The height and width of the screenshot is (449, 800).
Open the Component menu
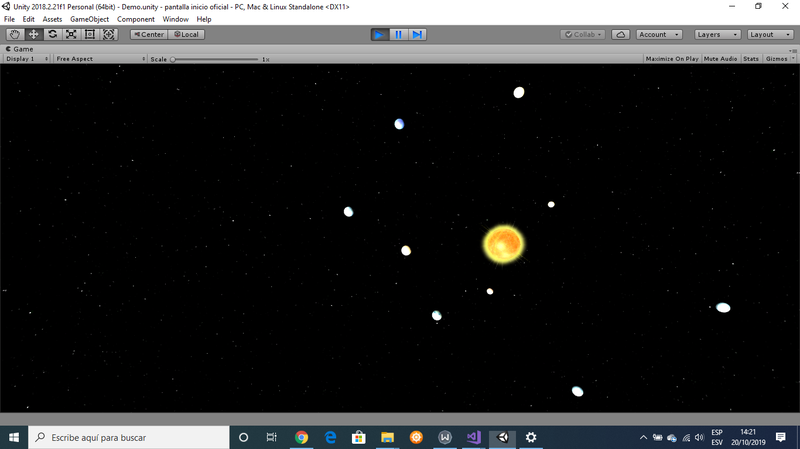click(x=136, y=19)
